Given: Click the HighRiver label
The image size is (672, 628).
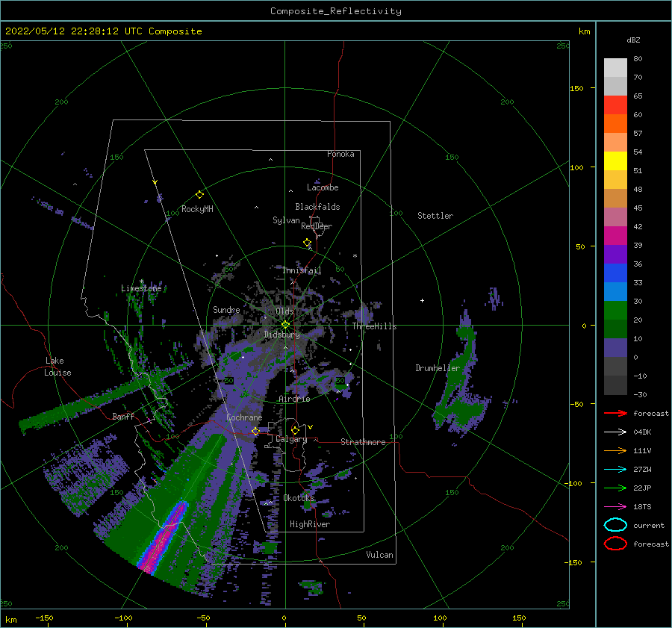Looking at the screenshot, I should pyautogui.click(x=310, y=524).
